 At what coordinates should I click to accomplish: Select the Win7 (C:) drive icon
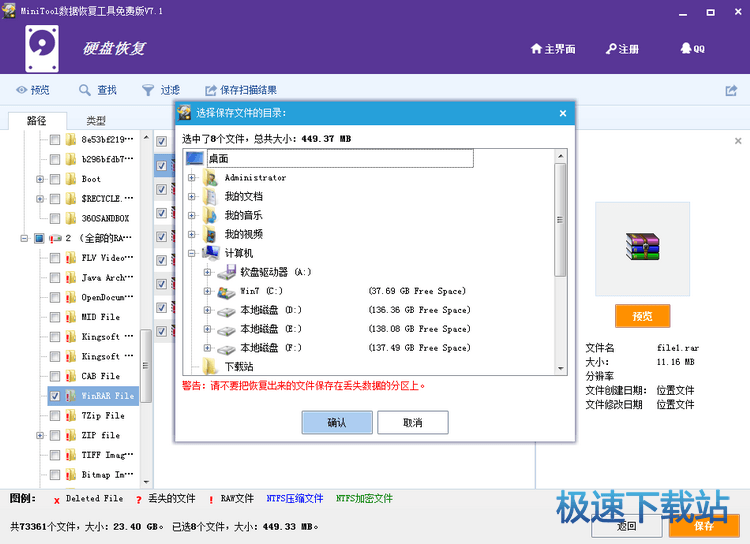click(226, 291)
